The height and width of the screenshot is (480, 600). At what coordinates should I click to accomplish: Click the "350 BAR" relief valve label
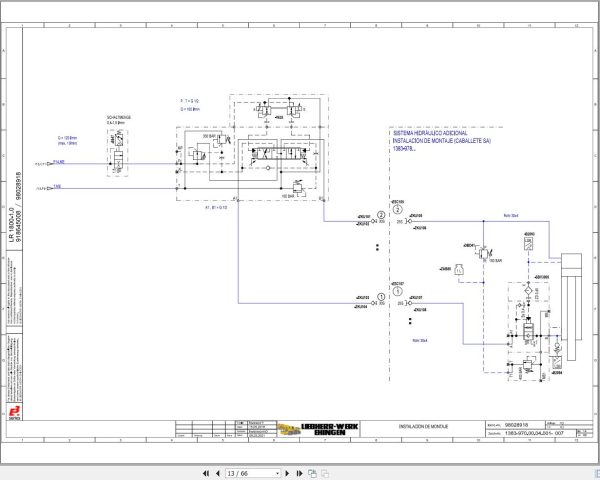pyautogui.click(x=209, y=136)
